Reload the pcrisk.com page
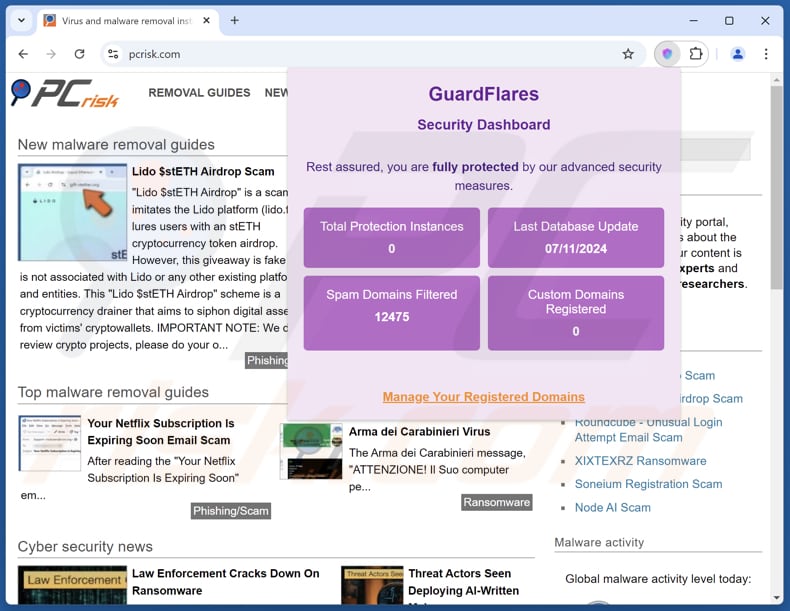Viewport: 790px width, 611px height. pyautogui.click(x=79, y=54)
